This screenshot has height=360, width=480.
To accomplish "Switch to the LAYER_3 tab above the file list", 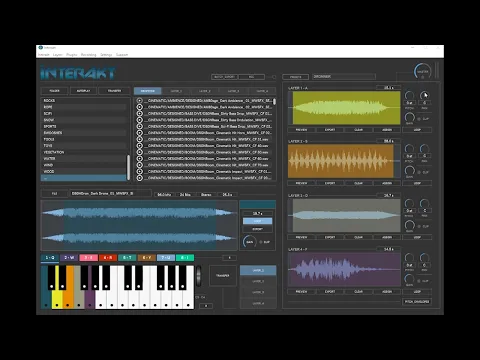I will point(233,91).
